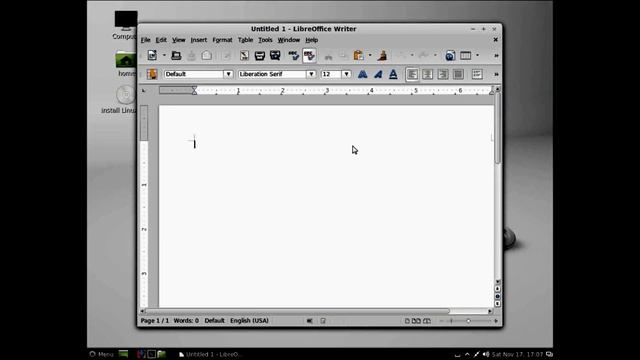Image resolution: width=640 pixels, height=360 pixels.
Task: Open Styles and Formatting icon
Action: [152, 74]
